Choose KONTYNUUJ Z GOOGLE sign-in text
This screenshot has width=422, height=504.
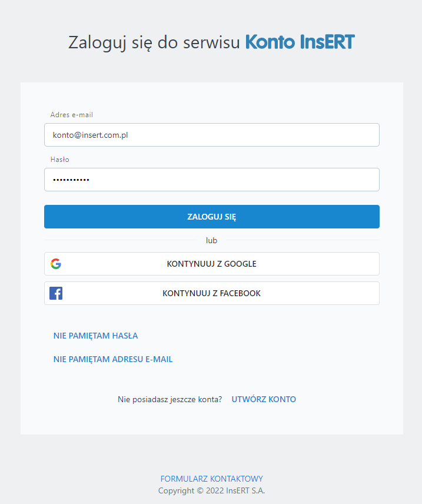[212, 264]
